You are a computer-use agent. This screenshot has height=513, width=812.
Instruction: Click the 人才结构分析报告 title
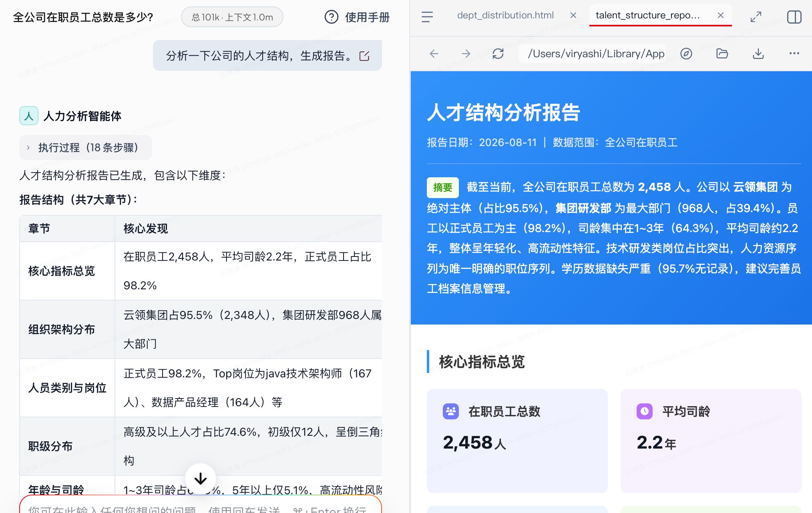(504, 112)
